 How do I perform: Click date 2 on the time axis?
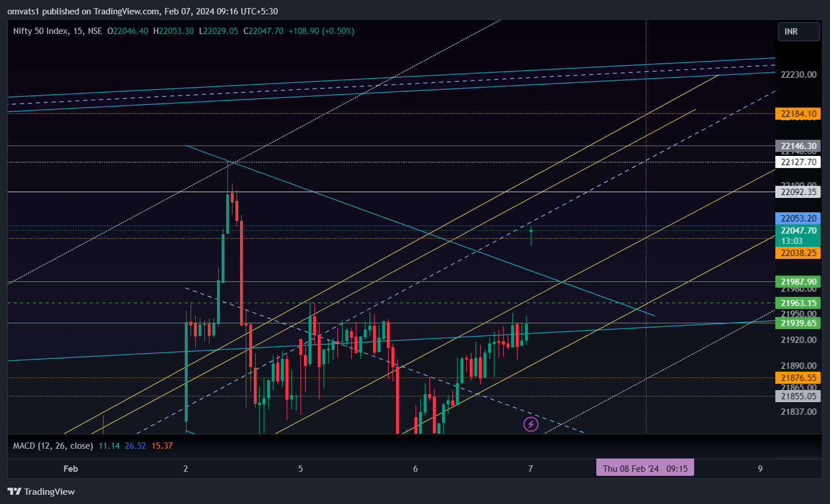tap(185, 469)
